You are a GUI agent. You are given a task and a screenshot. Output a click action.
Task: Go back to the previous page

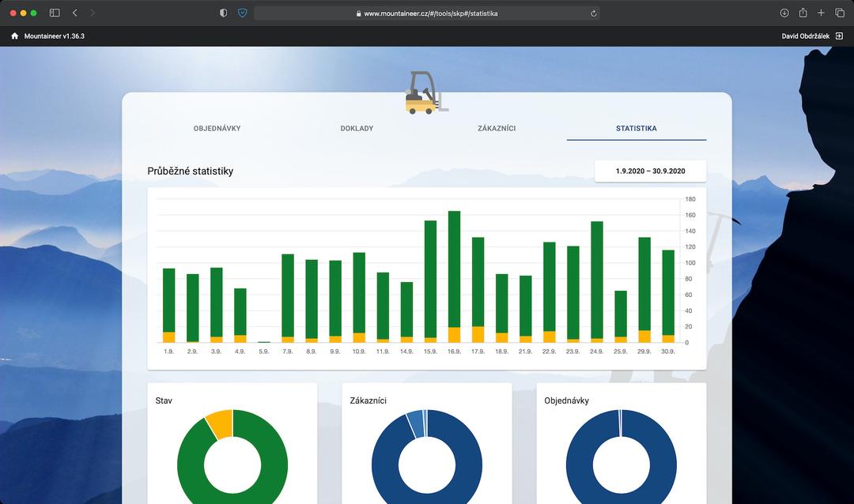(x=74, y=13)
